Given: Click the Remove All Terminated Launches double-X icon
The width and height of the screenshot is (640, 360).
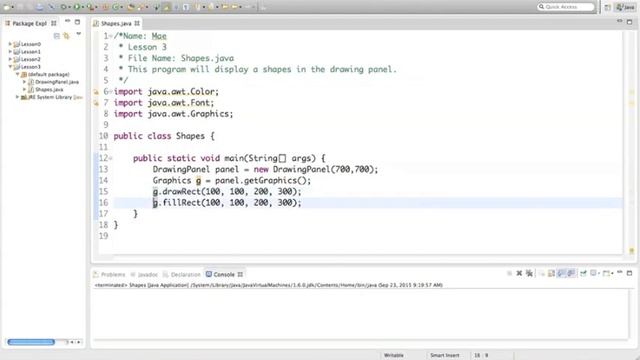Looking at the screenshot, I should coord(529,273).
